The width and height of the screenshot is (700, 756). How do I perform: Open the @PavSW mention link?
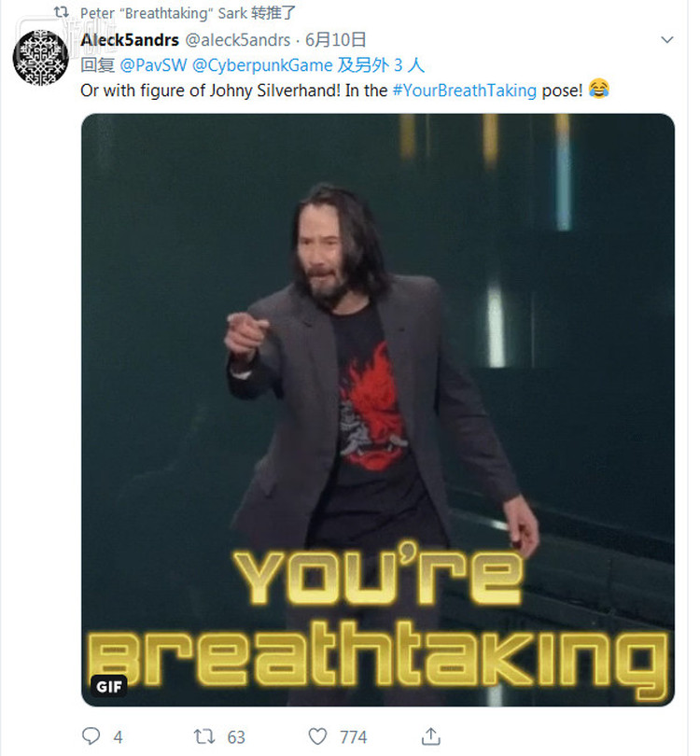(153, 65)
